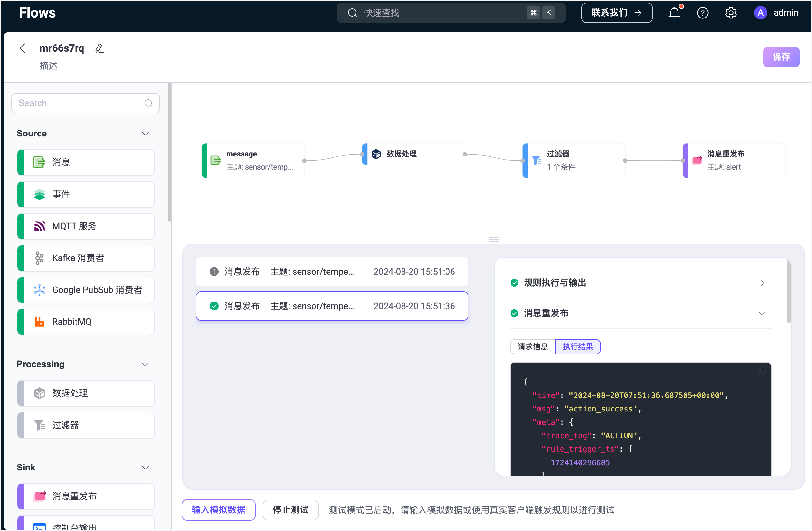Screen dimensions: 812x531
Task: Copy the JSON result with the copy icon
Action: (762, 371)
